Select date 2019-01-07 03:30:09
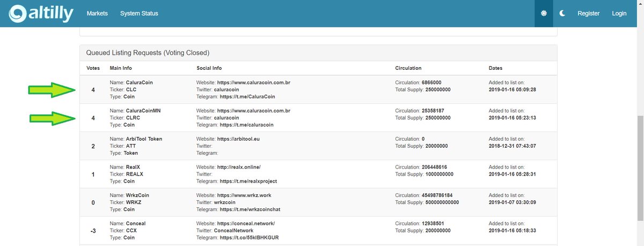 [513, 202]
